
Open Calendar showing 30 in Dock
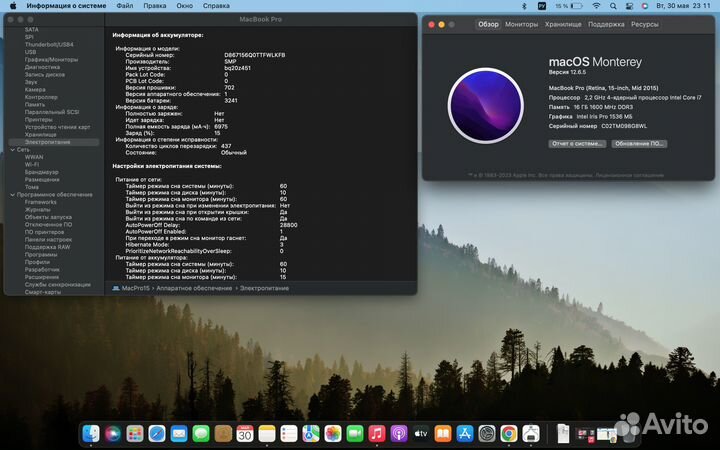[245, 433]
